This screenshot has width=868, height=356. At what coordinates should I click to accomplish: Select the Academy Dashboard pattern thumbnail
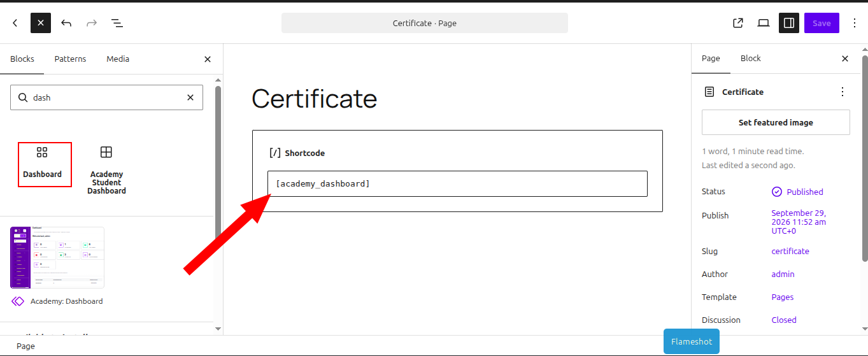57,257
